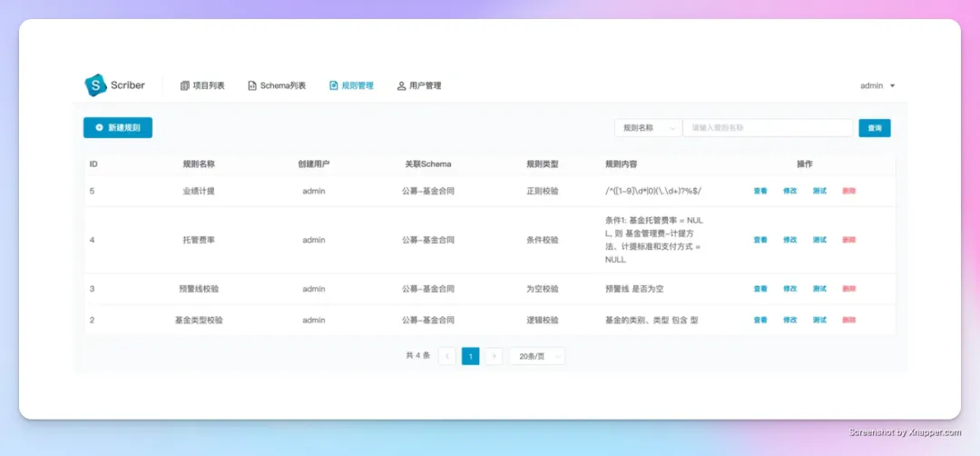
Task: Click 删除 for the 业绩计提 rule
Action: (848, 192)
